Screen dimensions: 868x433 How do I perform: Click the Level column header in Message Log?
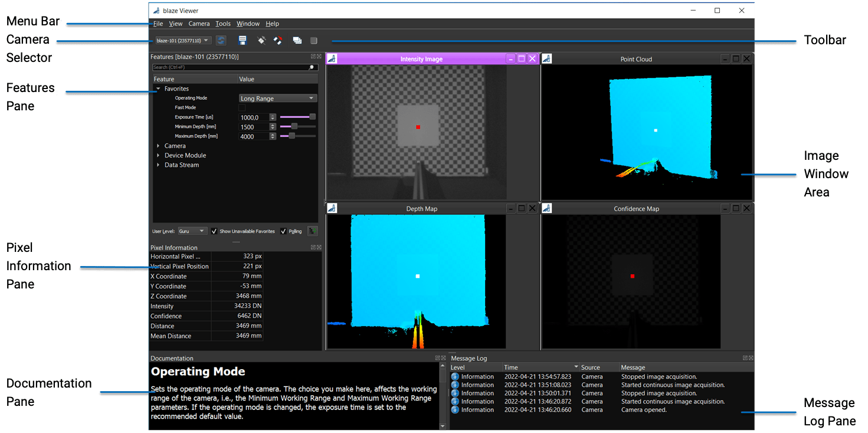tap(476, 368)
